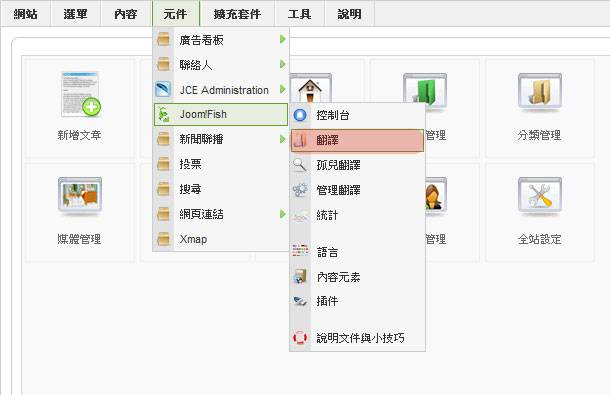Choose 語言 in Joom!Fish submenu

357,252
